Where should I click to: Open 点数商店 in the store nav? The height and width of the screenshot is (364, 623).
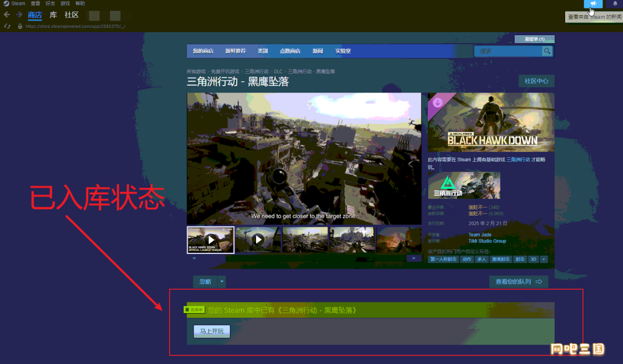290,51
